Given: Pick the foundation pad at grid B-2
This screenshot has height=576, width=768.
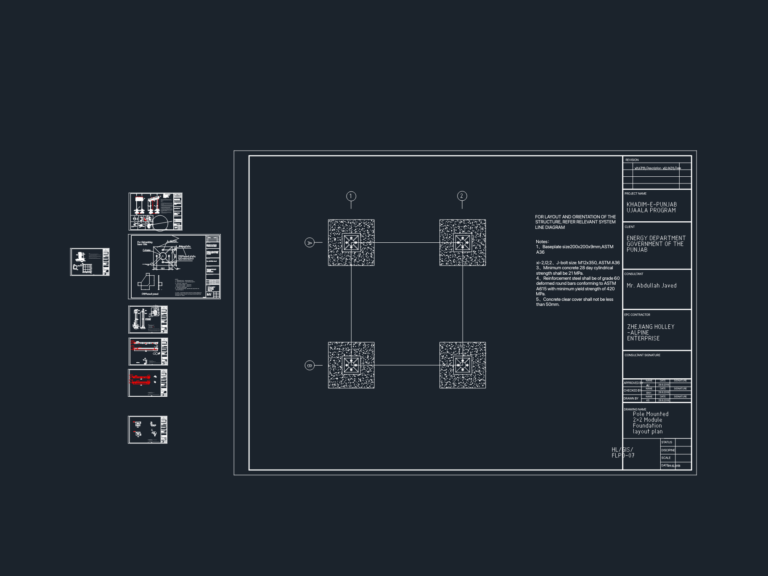Looking at the screenshot, I should (x=462, y=365).
